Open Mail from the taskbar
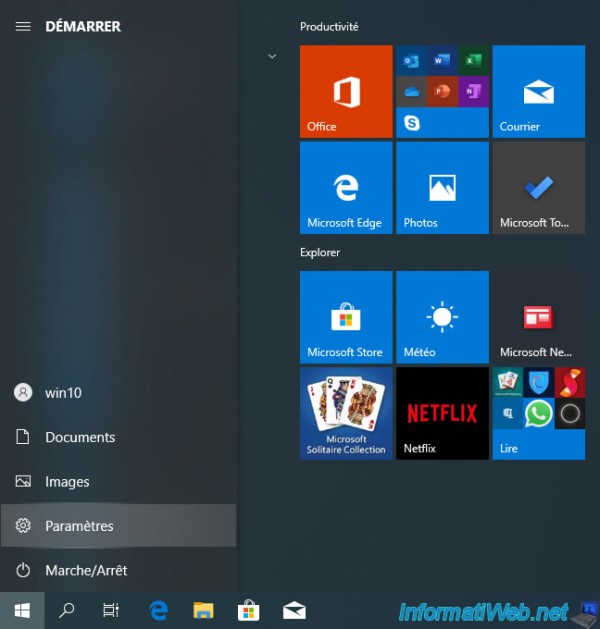This screenshot has height=629, width=600. (294, 611)
